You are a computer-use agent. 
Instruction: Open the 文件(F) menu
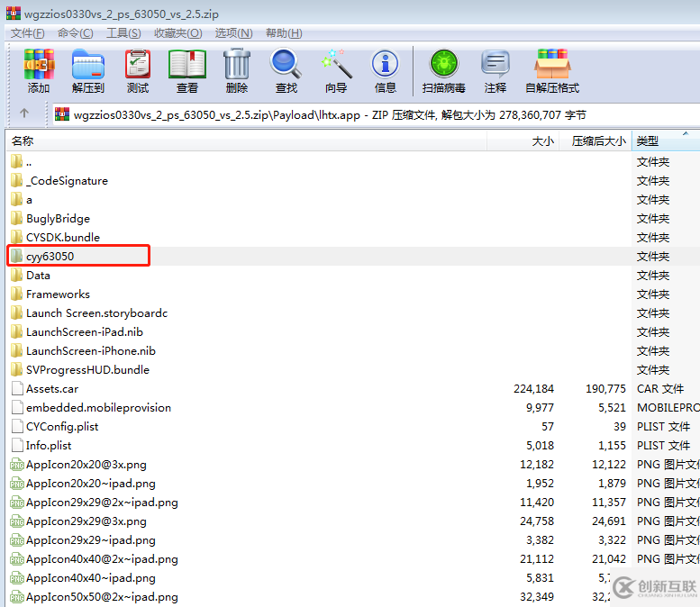coord(28,33)
